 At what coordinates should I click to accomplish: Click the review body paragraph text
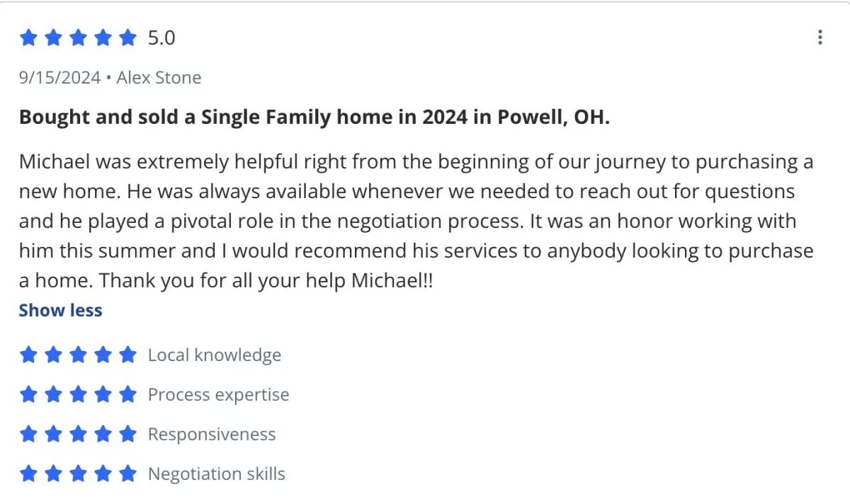[x=416, y=222]
